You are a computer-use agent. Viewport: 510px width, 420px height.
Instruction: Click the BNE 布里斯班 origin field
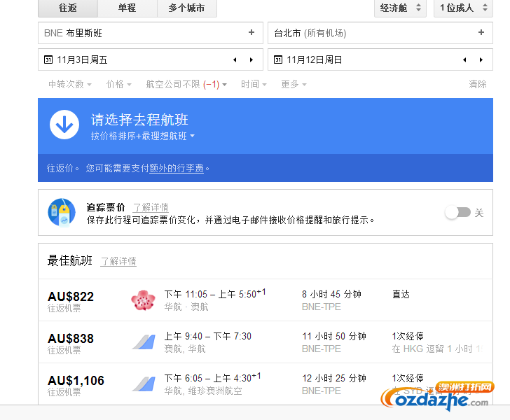[150, 33]
